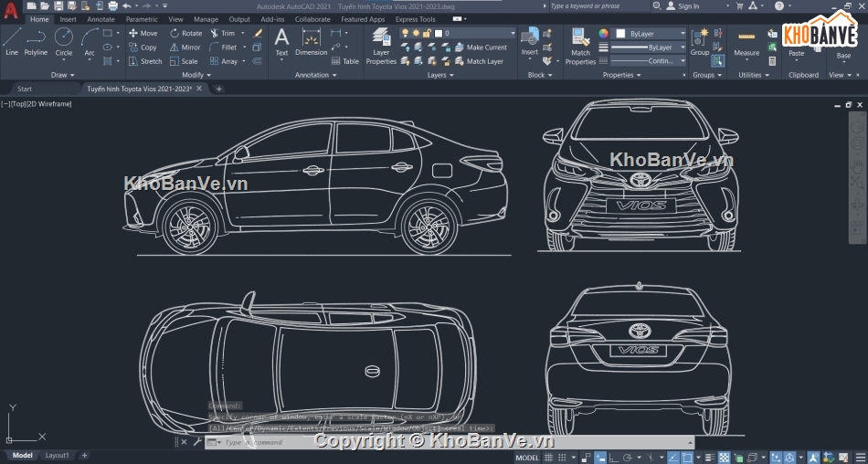The image size is (868, 464).
Task: Click the Text annotation tool
Action: click(281, 42)
